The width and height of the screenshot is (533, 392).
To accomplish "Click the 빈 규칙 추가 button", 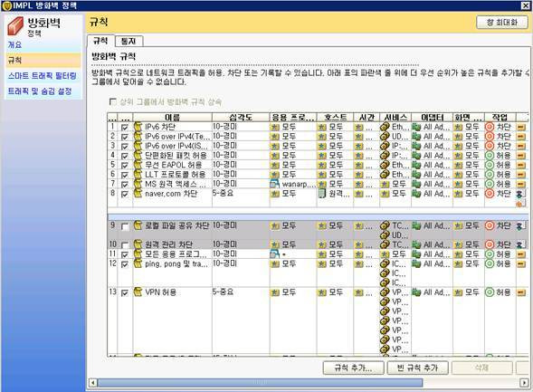I will click(417, 368).
